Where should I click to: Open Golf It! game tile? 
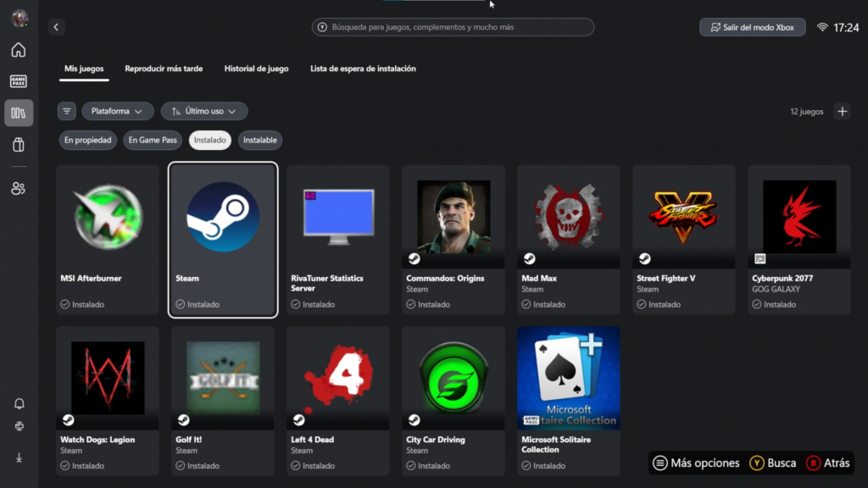click(223, 401)
